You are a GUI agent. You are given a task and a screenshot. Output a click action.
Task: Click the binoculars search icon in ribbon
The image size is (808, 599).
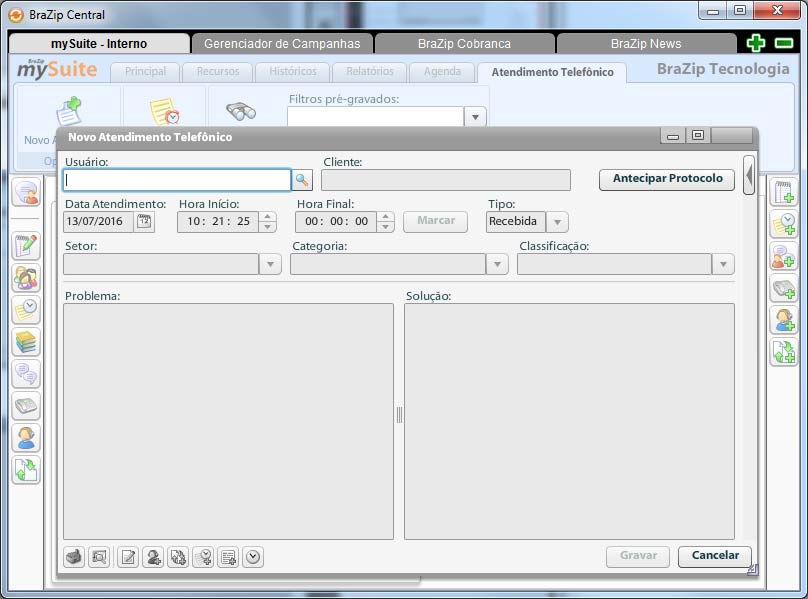241,111
